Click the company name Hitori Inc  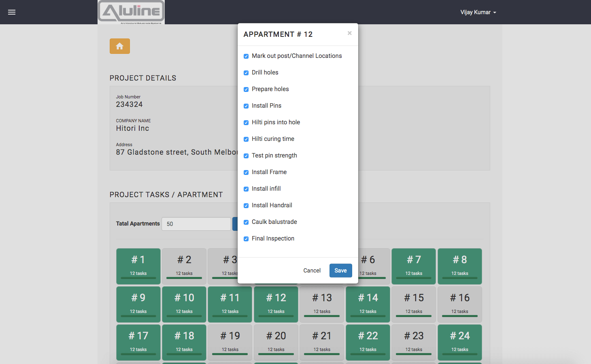click(x=132, y=128)
